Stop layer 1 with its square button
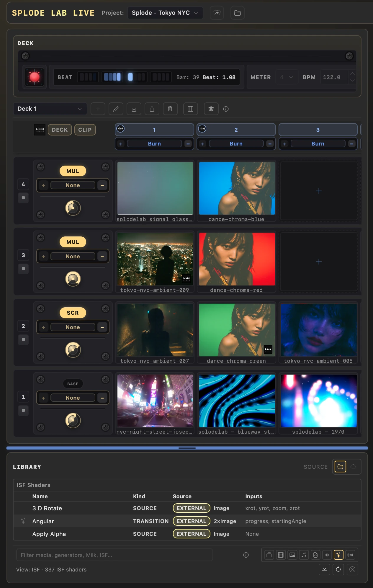The width and height of the screenshot is (373, 588). (x=23, y=410)
